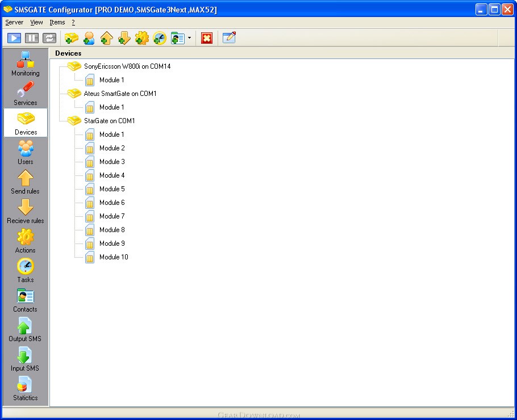The height and width of the screenshot is (420, 517).
Task: Open dropdown arrow next to add contact
Action: pyautogui.click(x=189, y=38)
